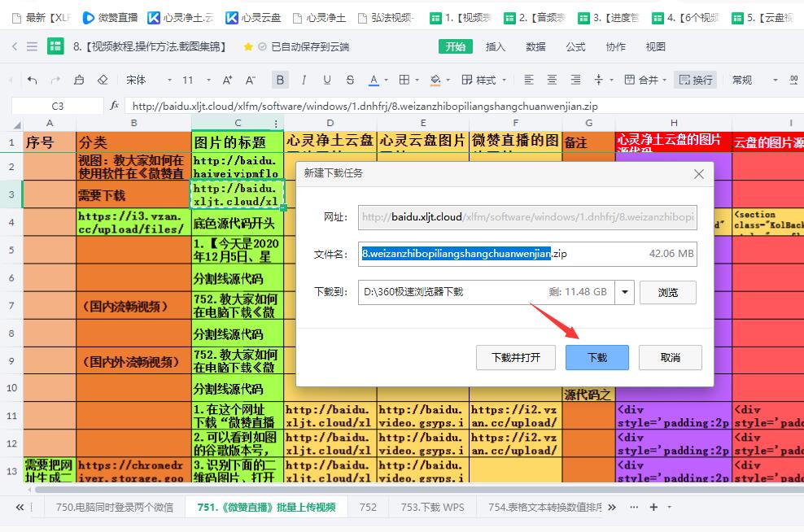This screenshot has height=532, width=804.
Task: Cancel the download with 取消
Action: (x=671, y=357)
